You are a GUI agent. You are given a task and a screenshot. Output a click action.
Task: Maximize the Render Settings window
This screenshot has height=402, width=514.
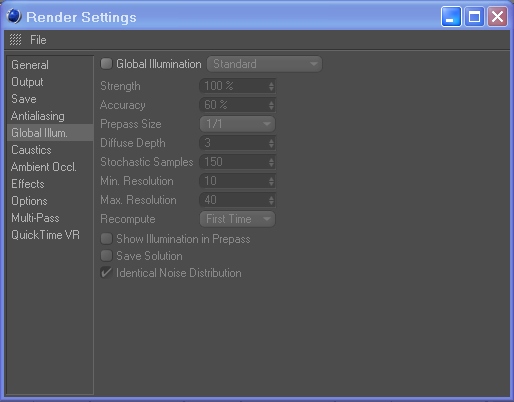point(474,16)
